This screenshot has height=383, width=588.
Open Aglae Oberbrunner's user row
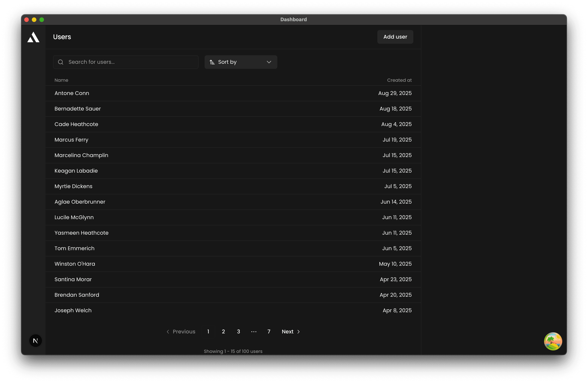coord(233,202)
